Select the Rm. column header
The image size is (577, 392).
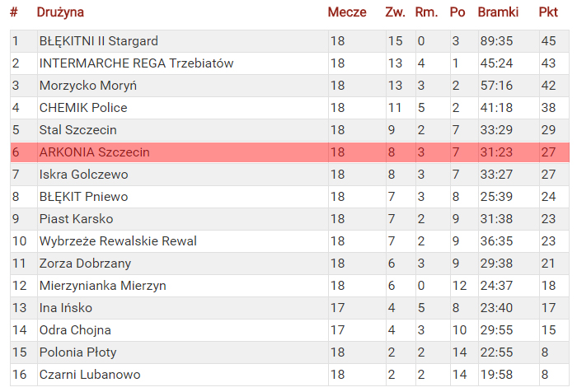(x=426, y=12)
